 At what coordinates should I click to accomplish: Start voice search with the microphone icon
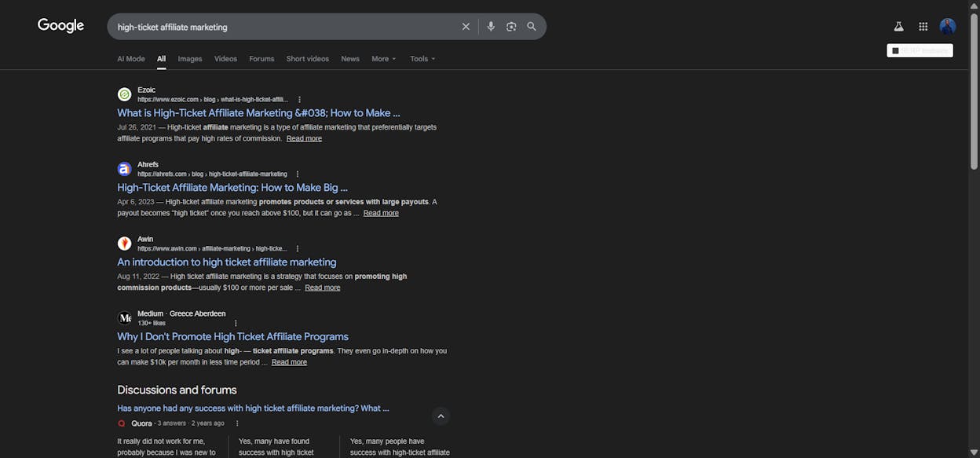coord(491,27)
